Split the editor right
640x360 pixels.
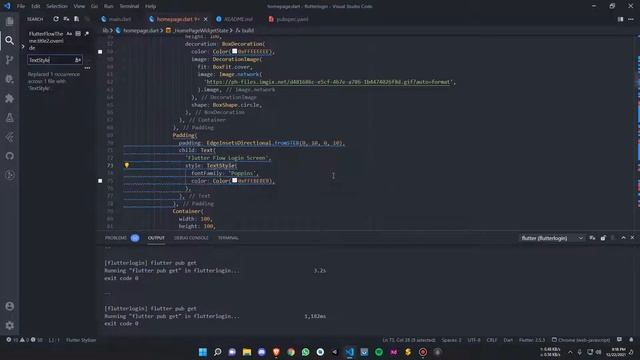[620, 19]
